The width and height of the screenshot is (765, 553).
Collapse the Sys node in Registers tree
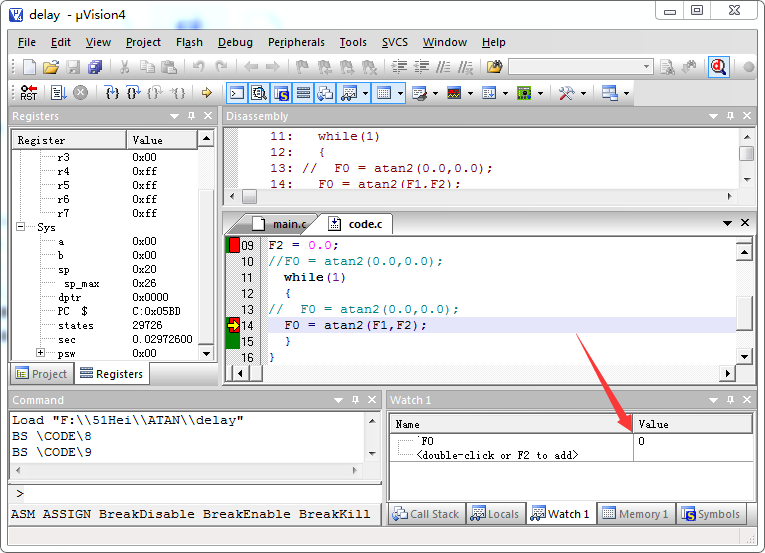point(20,226)
